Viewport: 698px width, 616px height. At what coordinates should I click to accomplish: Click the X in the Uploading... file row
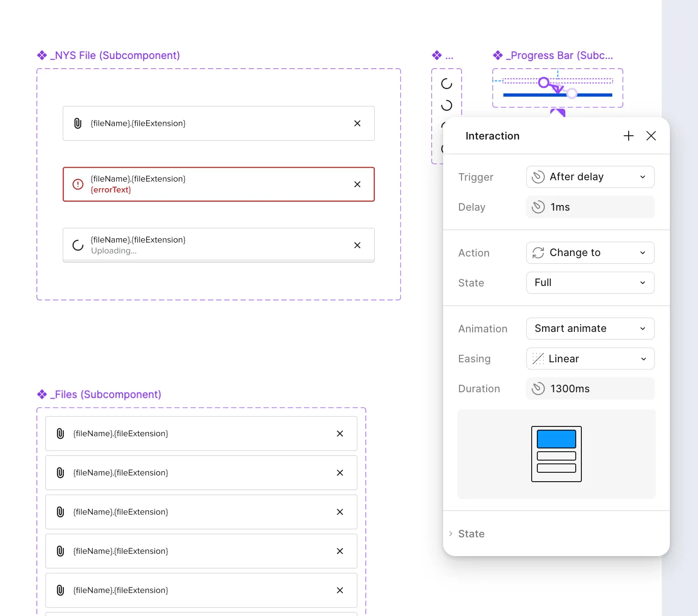357,245
